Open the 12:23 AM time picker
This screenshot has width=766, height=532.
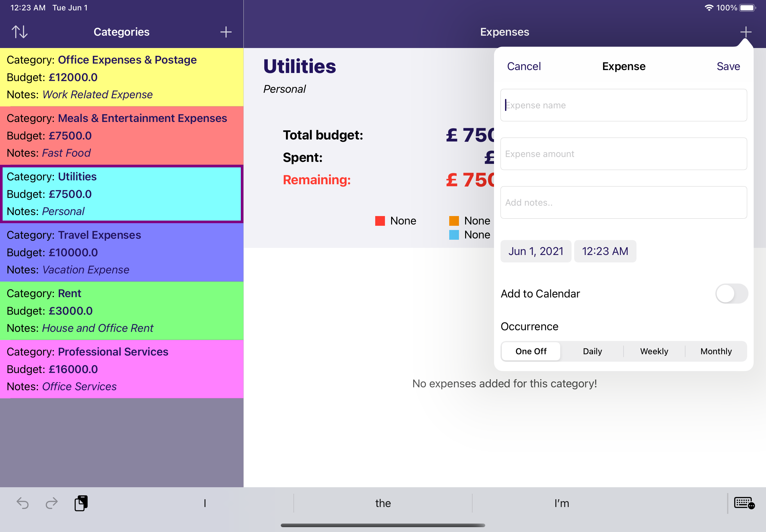(x=605, y=251)
